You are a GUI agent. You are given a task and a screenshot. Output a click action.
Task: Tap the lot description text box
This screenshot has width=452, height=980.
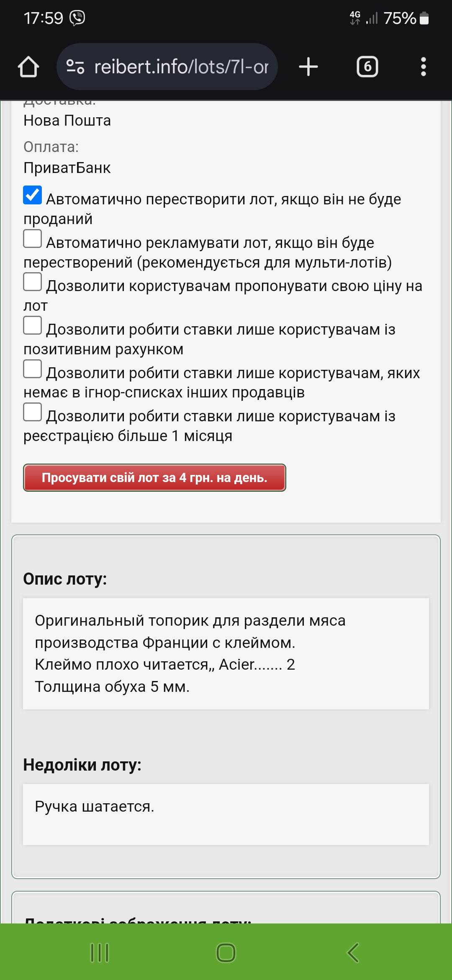click(x=226, y=654)
